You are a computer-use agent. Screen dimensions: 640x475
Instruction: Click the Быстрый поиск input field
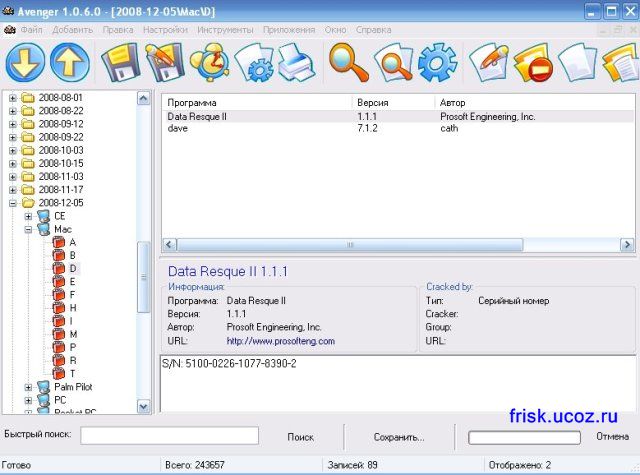[169, 435]
